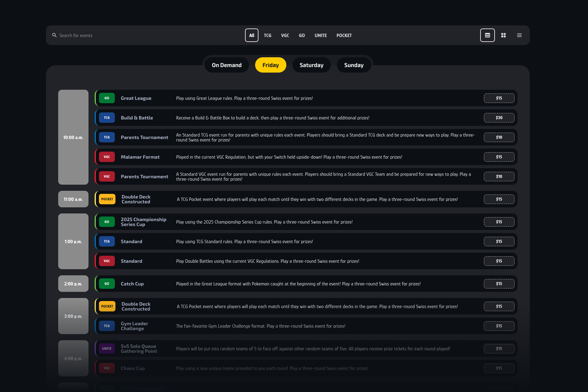This screenshot has height=392, width=588.
Task: Click TCG badge on Gym Leader Challenge
Action: pos(107,326)
